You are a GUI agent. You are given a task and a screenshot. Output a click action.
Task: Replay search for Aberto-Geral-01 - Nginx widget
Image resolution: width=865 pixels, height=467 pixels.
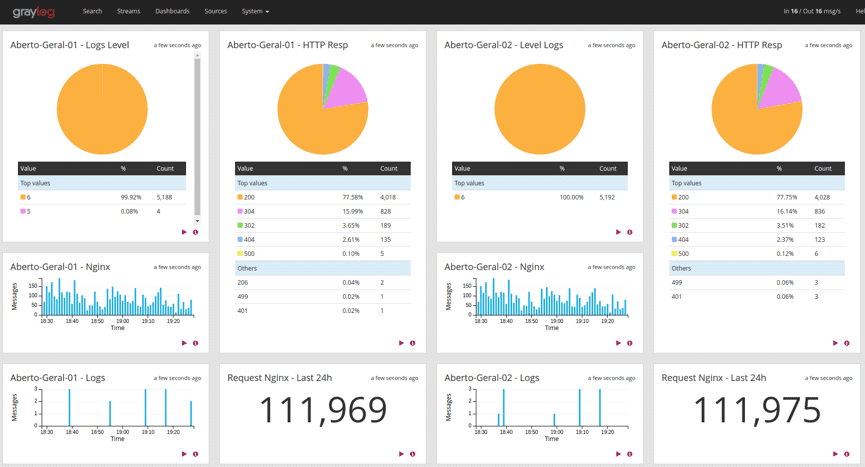pos(184,343)
